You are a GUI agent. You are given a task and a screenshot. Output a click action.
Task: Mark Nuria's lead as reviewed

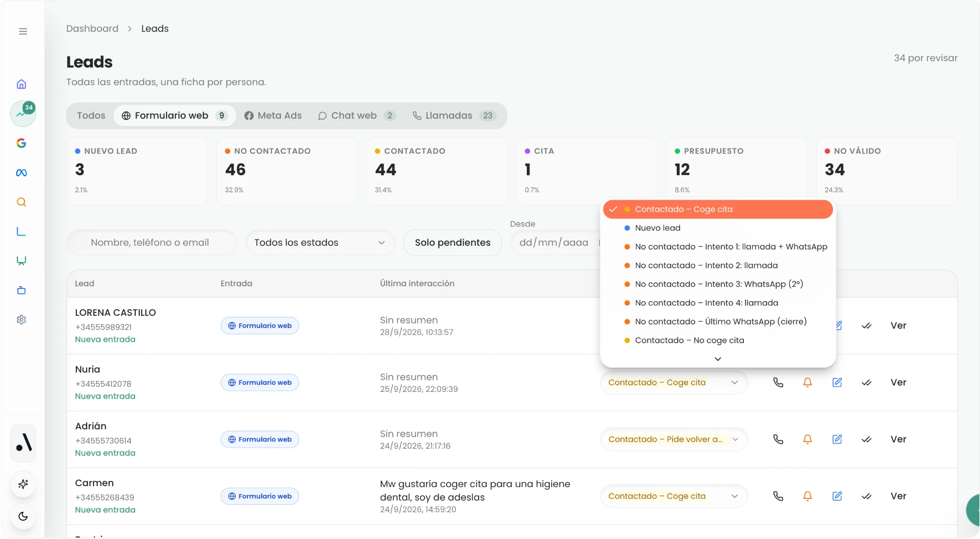(x=866, y=382)
